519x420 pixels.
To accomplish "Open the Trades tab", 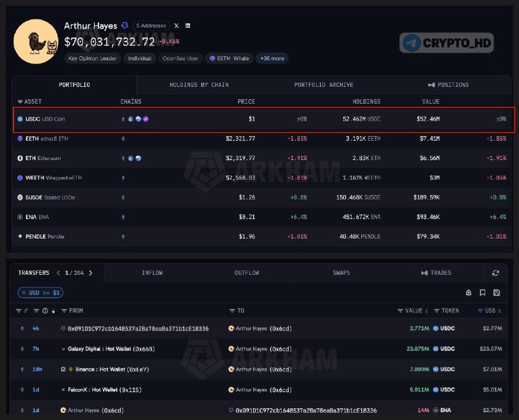I will coord(436,273).
